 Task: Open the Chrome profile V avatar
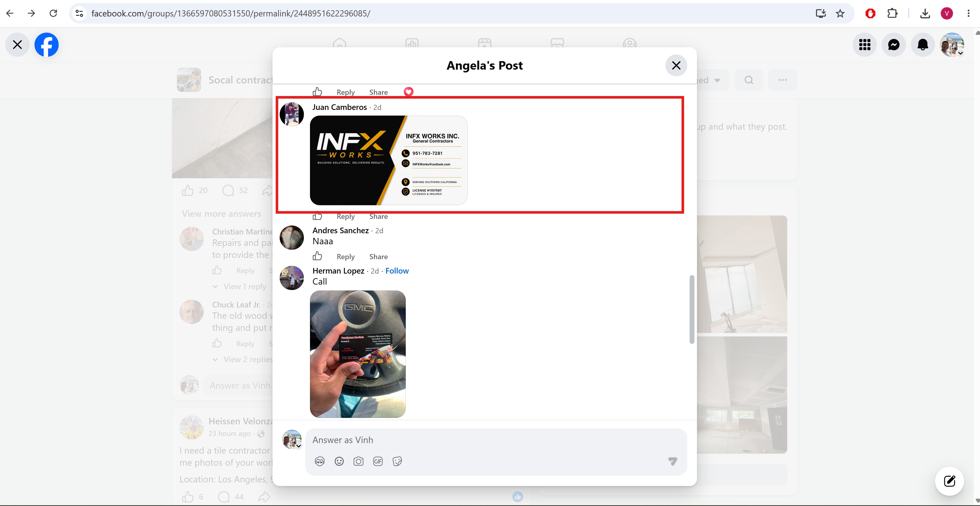click(x=947, y=13)
